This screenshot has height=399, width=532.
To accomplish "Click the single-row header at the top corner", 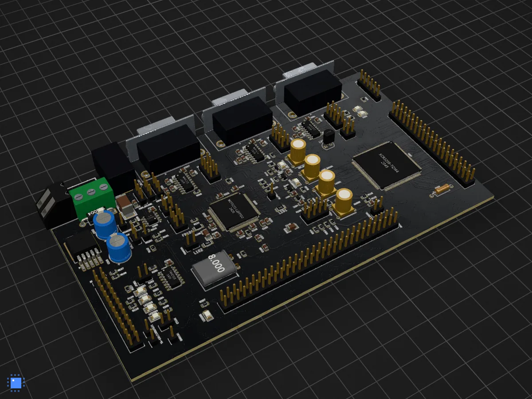I will [369, 84].
